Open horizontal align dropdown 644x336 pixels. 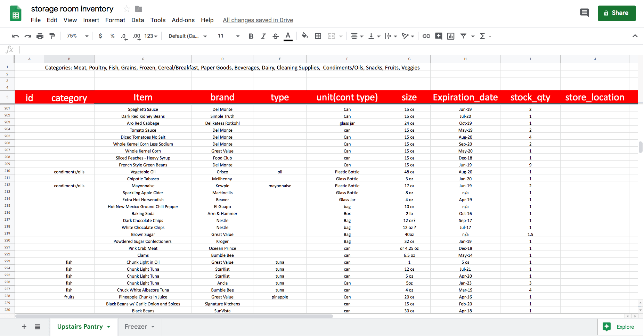(x=357, y=36)
